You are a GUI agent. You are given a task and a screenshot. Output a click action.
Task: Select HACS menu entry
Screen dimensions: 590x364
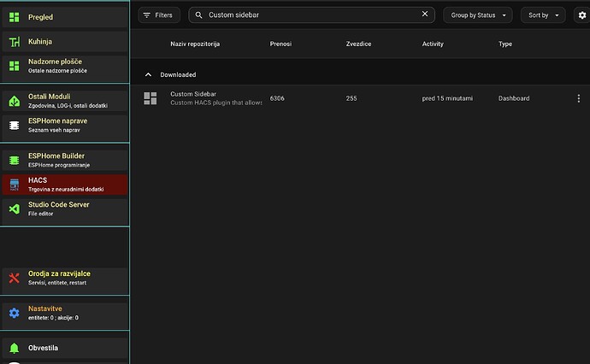pos(65,185)
